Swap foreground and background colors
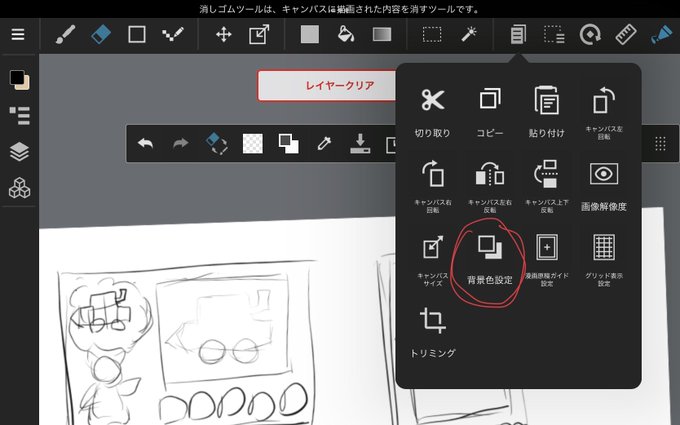Screen dimensions: 680x425 point(288,144)
